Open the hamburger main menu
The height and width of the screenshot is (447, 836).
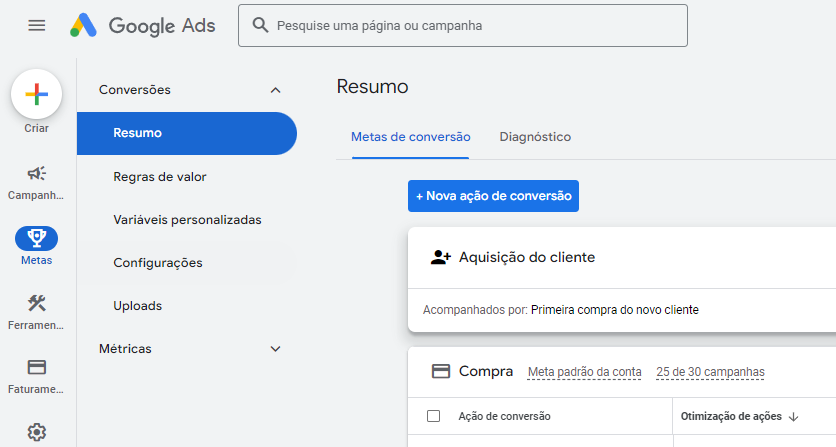point(37,26)
